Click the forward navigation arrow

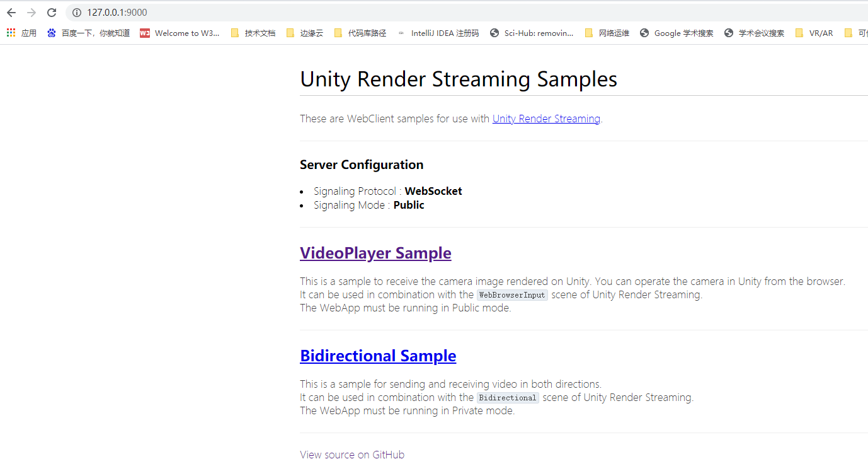pyautogui.click(x=31, y=12)
